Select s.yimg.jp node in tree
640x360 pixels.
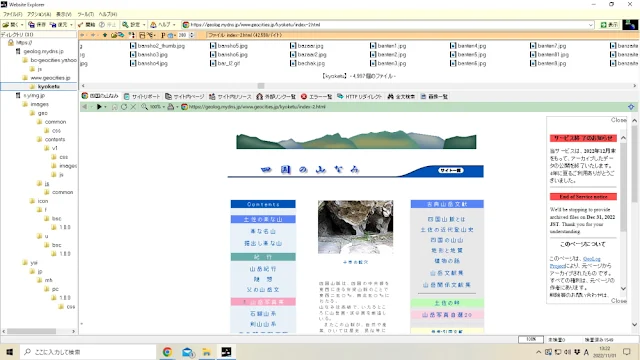(x=34, y=96)
